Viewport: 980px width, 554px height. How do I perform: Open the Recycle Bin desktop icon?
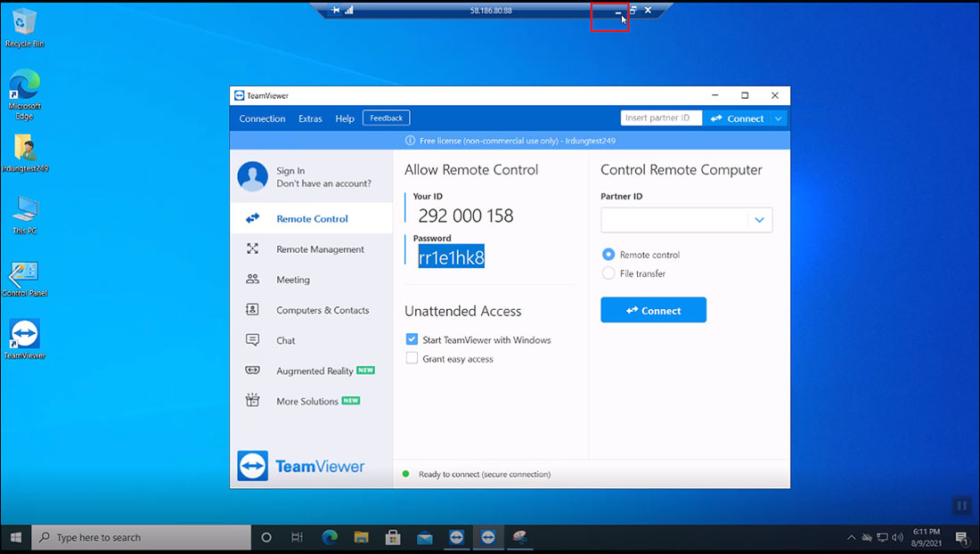click(24, 29)
